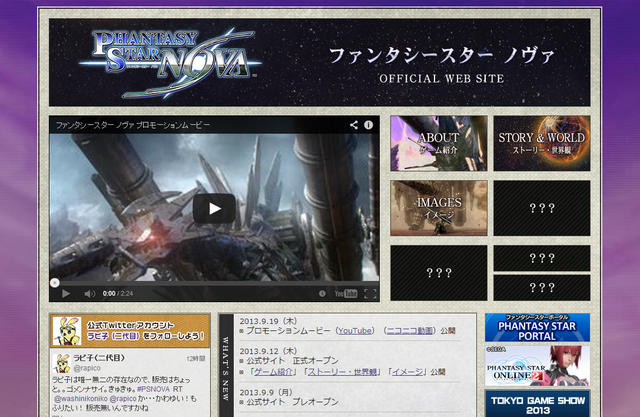This screenshot has height=417, width=640.
Task: Click the Phantasy Star Nova logo
Action: click(169, 62)
